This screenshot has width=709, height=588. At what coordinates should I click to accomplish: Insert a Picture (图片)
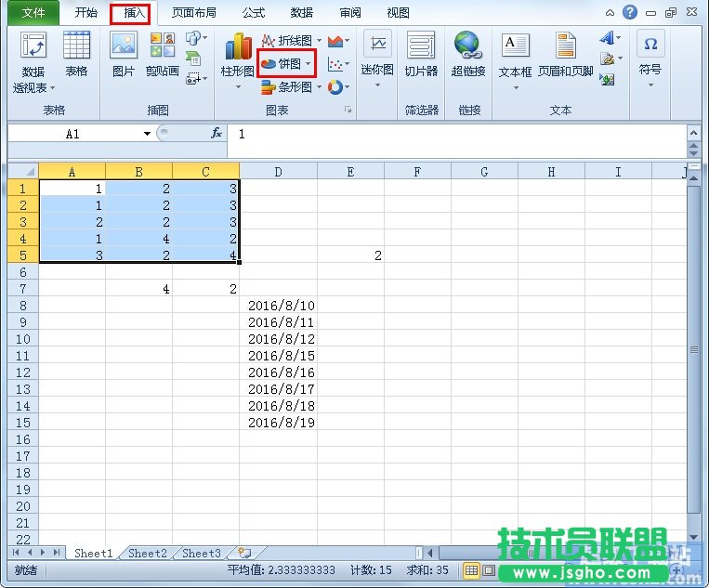pyautogui.click(x=124, y=54)
